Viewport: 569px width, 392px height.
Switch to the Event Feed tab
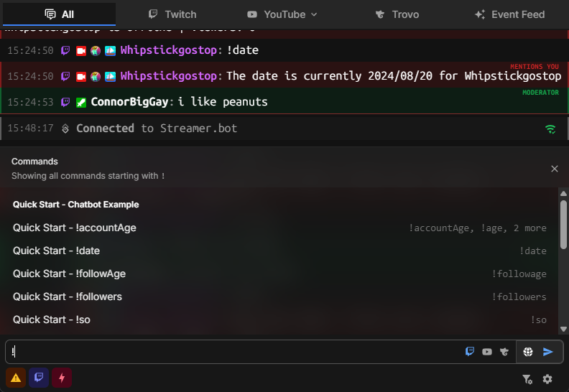coord(510,14)
